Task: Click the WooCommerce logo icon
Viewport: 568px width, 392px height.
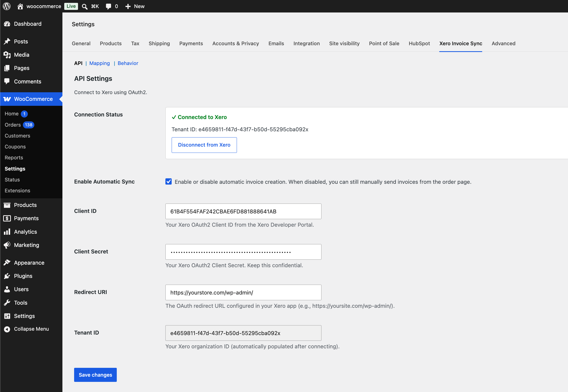Action: (x=7, y=99)
